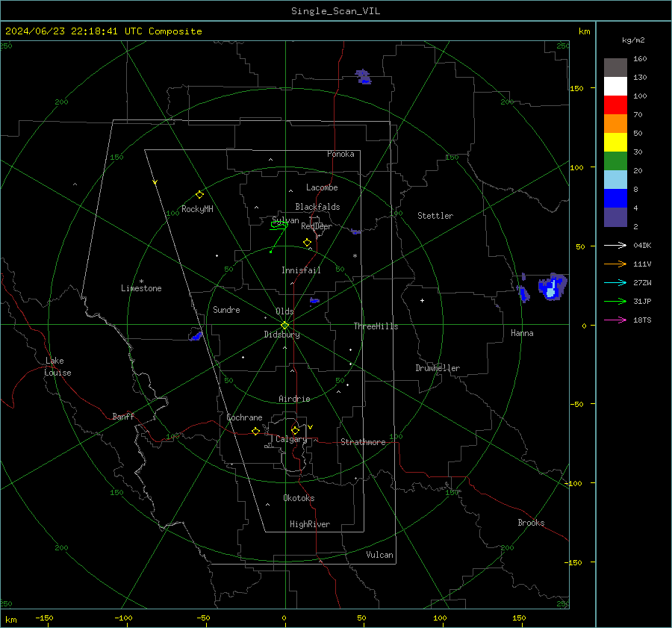Select the yellow diamond marker below Cochrane
672x628 pixels.
point(256,431)
